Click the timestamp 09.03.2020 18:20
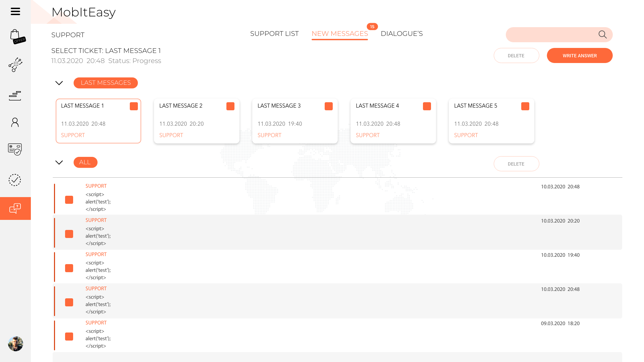This screenshot has width=644, height=362. tap(560, 323)
